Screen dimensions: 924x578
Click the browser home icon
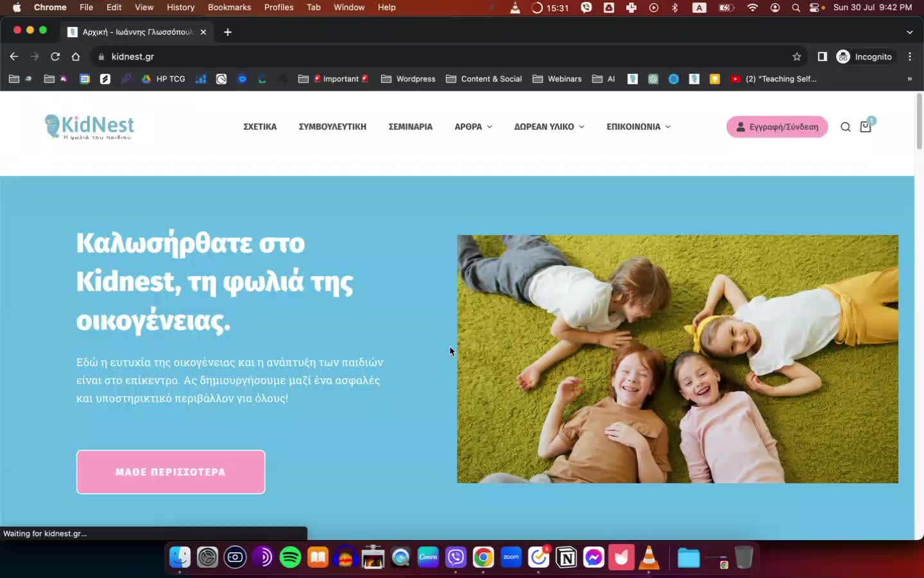click(x=76, y=57)
